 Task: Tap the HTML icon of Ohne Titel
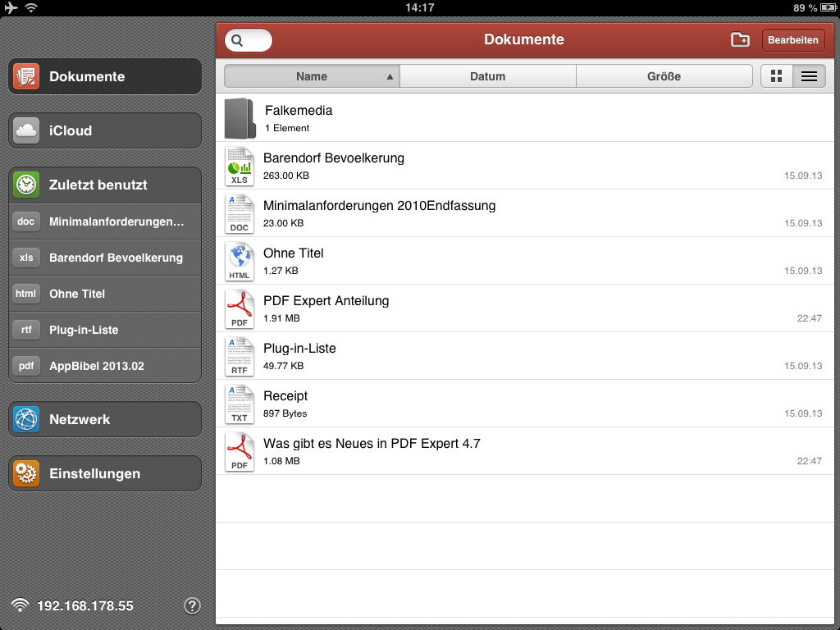click(240, 261)
